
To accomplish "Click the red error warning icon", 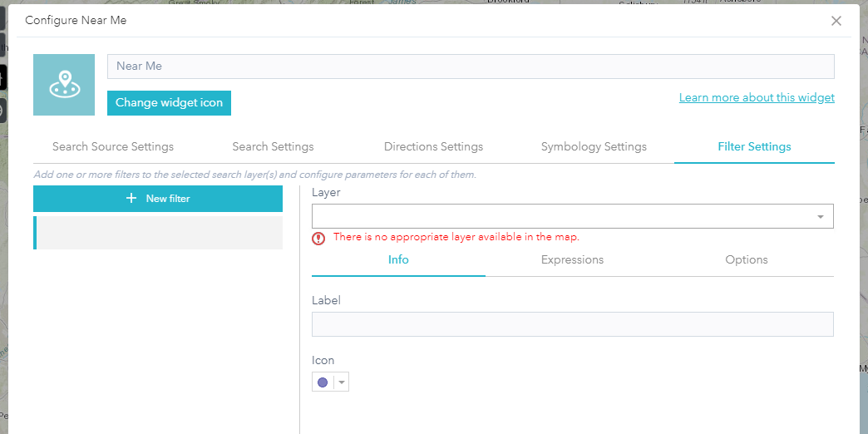I will click(318, 238).
